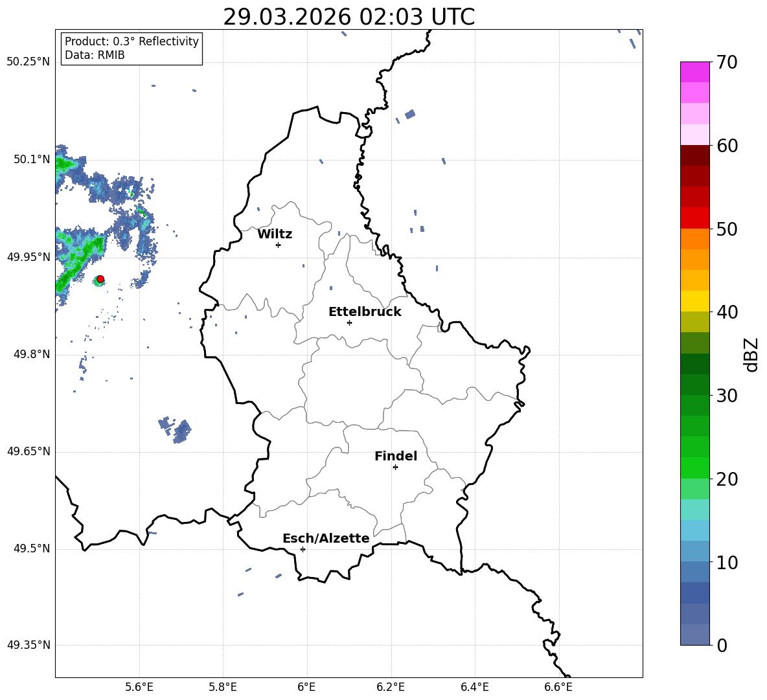The image size is (767, 700).
Task: Click the 6.4°E longitude label
Action: 474,687
